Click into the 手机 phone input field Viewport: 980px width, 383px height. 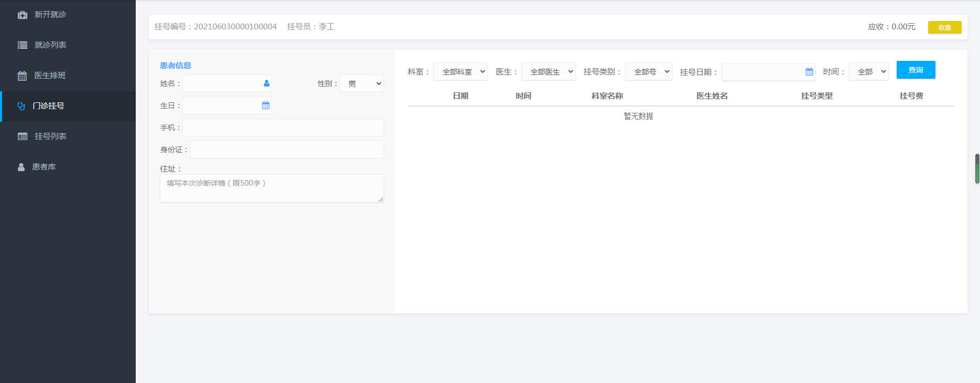click(283, 127)
